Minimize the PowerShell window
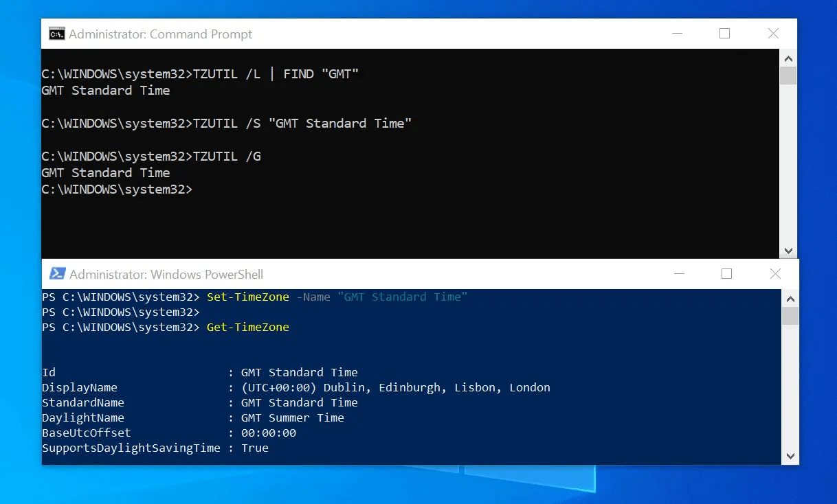The width and height of the screenshot is (837, 504). point(680,273)
